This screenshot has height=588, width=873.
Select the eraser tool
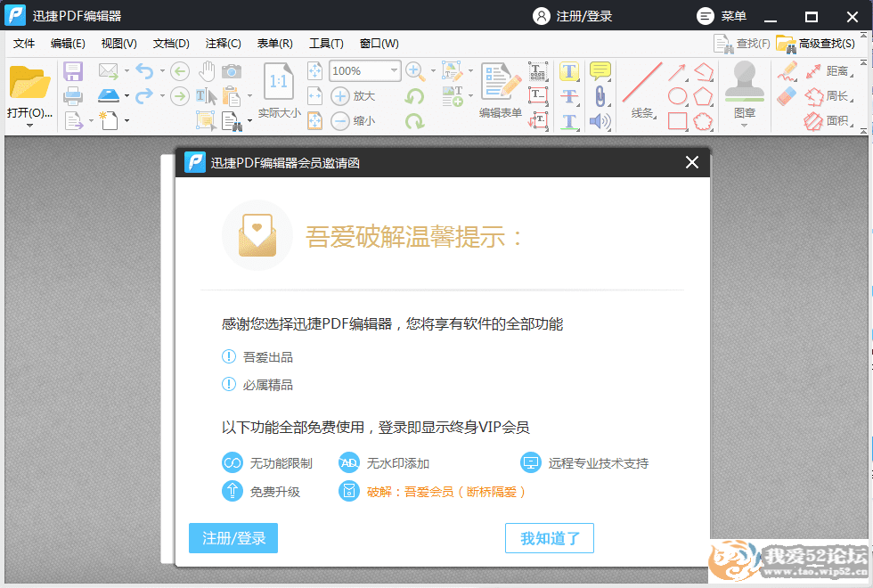787,96
